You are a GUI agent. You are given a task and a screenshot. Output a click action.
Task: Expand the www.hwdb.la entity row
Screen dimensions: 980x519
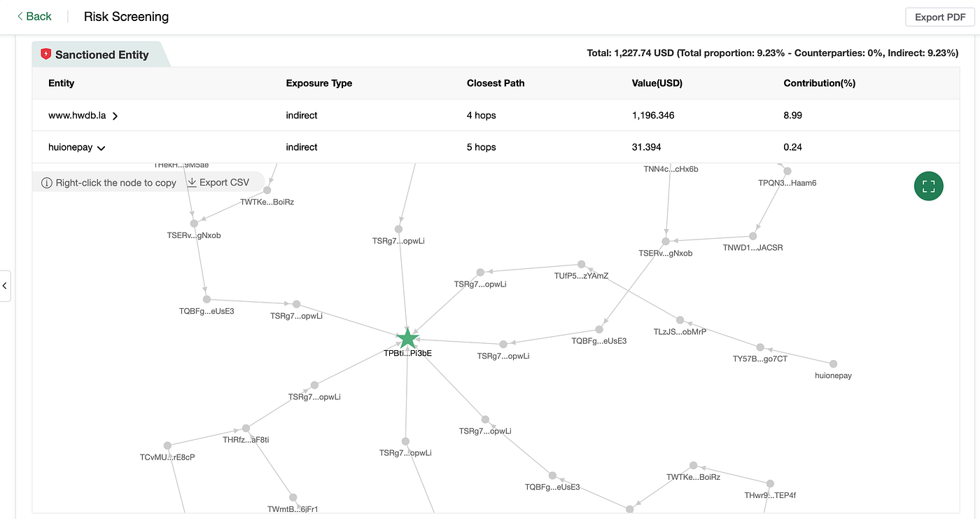tap(115, 116)
